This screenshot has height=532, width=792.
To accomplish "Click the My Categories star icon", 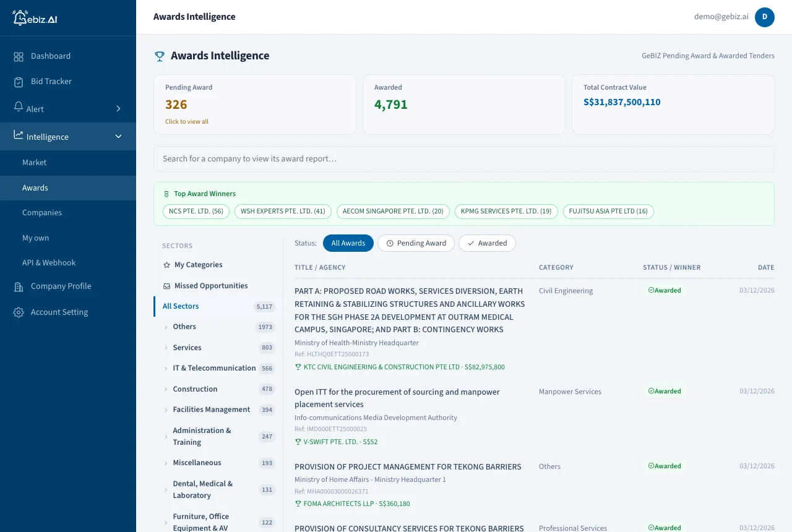I will pyautogui.click(x=166, y=265).
